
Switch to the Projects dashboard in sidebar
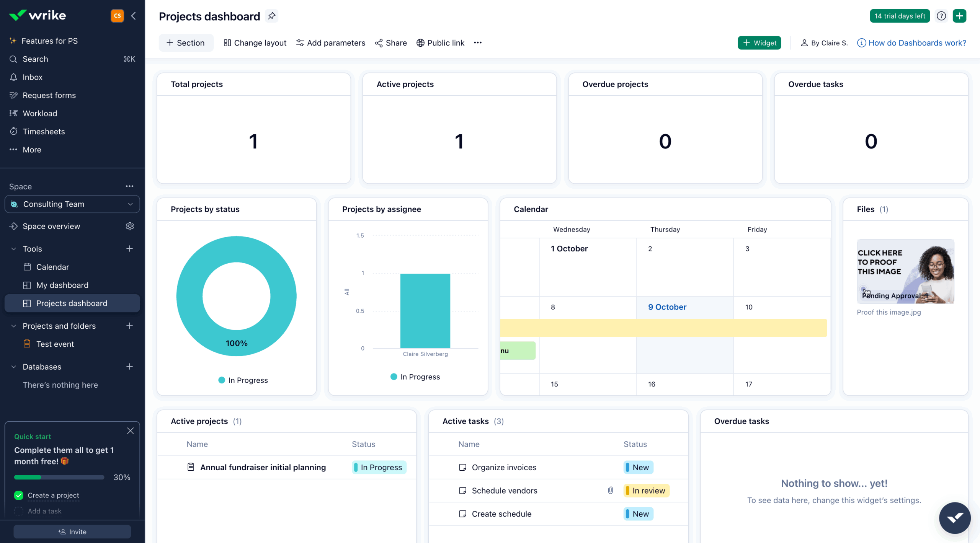click(x=72, y=303)
